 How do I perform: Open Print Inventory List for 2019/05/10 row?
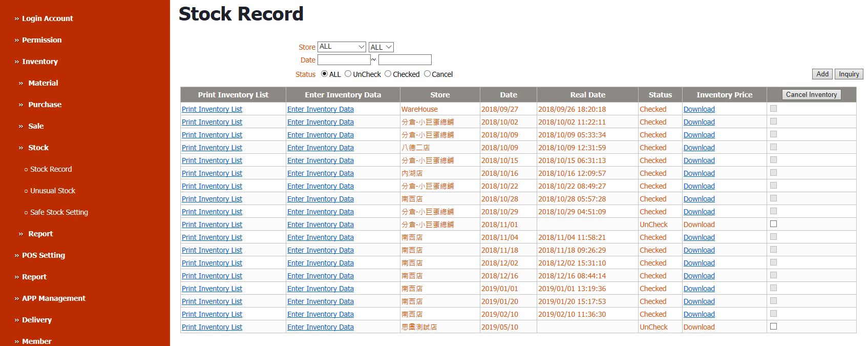click(212, 327)
